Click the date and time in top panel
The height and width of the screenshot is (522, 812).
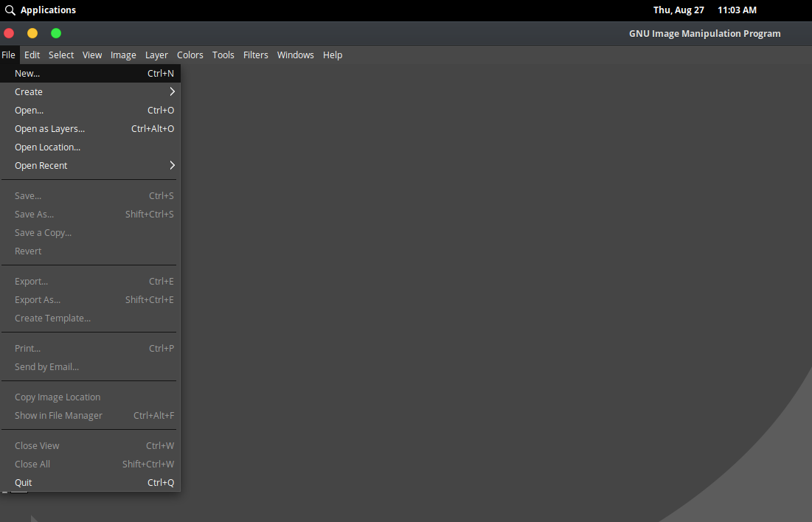coord(705,10)
